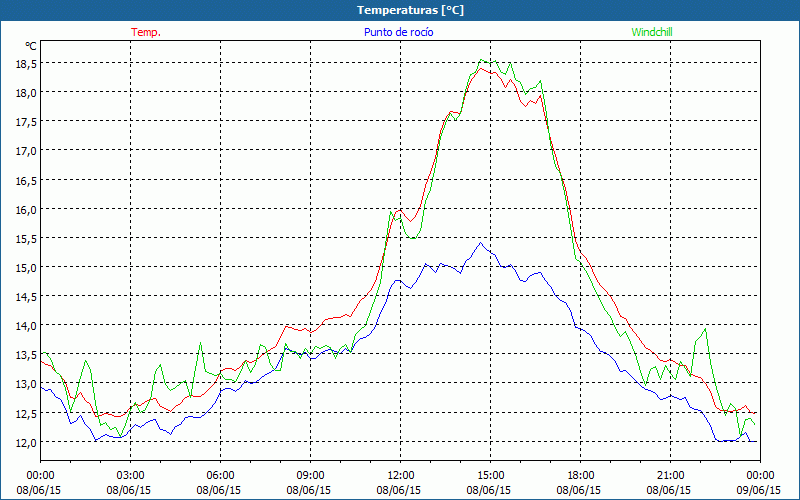Click the 14,5 y-axis value
The height and width of the screenshot is (500, 800).
coord(26,296)
